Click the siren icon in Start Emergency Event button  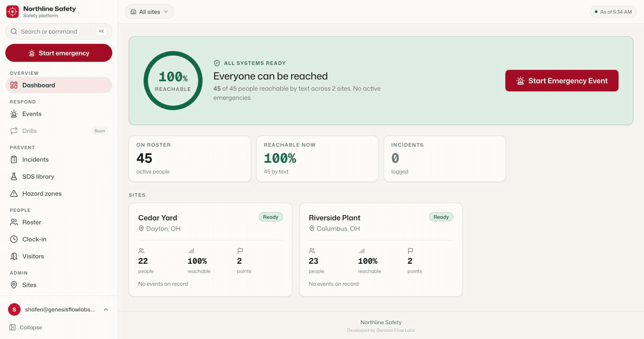520,81
